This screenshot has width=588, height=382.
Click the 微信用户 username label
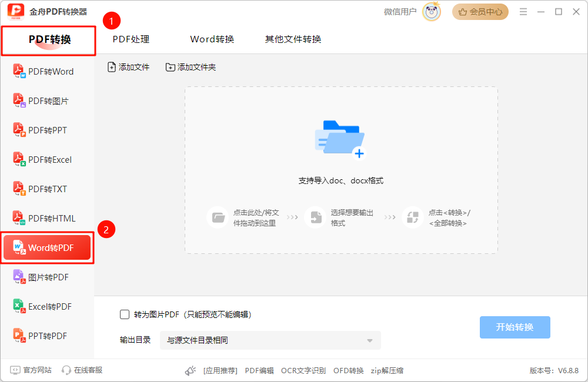400,12
